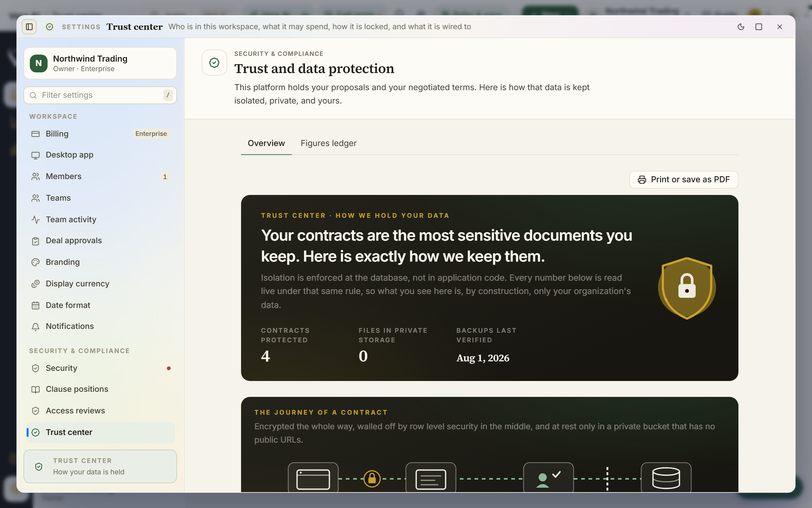Click the gold shield lock illustration
Image resolution: width=812 pixels, height=508 pixels.
(687, 288)
